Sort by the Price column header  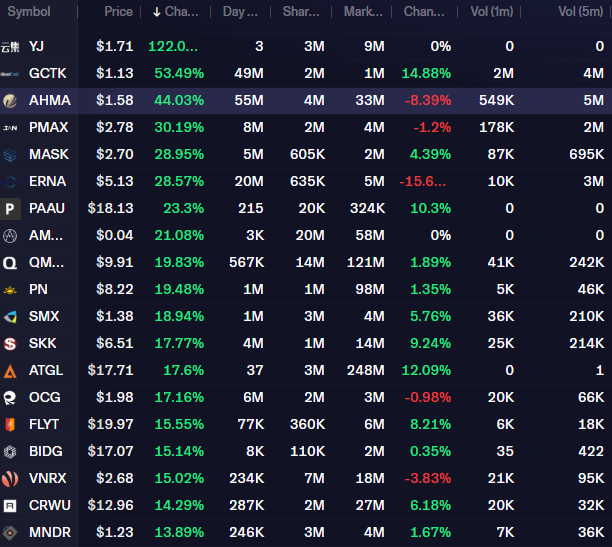point(118,12)
